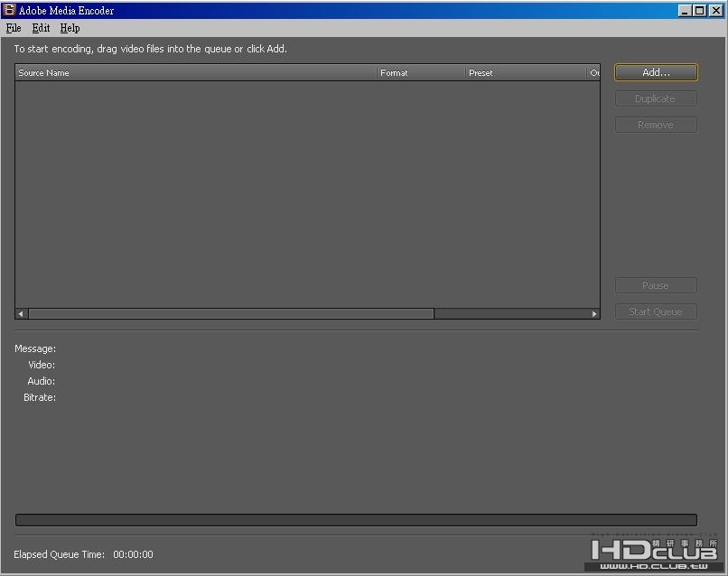
Task: Click the Video: label
Action: pyautogui.click(x=42, y=365)
